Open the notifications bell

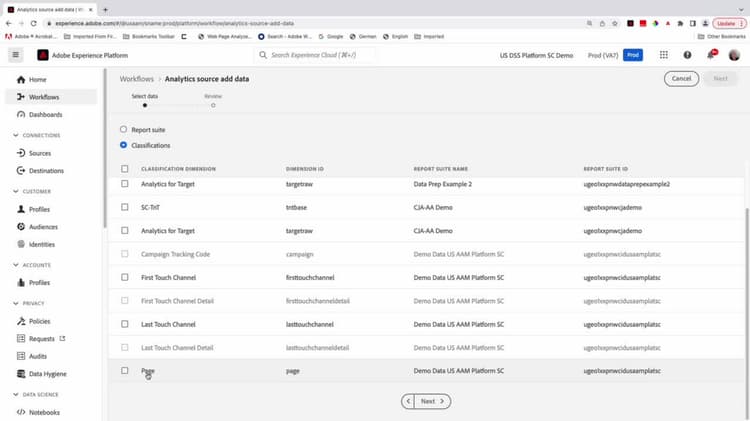pyautogui.click(x=711, y=55)
